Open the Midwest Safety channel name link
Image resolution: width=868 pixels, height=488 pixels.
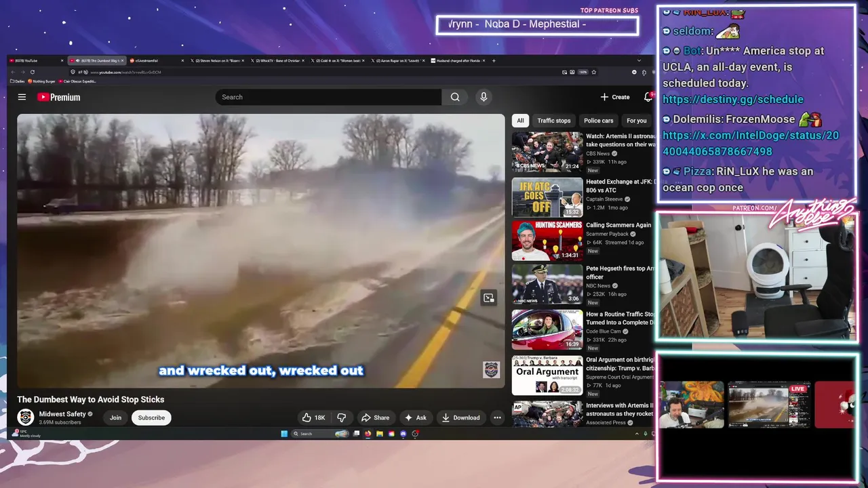pos(62,413)
